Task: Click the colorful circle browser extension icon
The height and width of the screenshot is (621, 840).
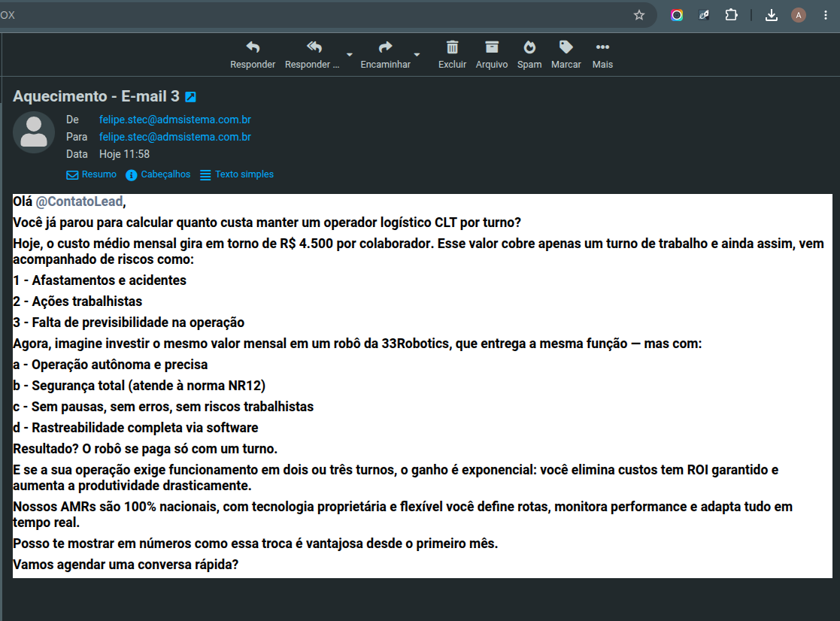Action: (677, 15)
